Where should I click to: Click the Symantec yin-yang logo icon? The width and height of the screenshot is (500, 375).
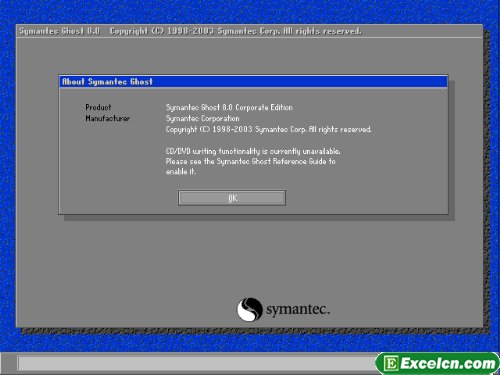click(249, 309)
